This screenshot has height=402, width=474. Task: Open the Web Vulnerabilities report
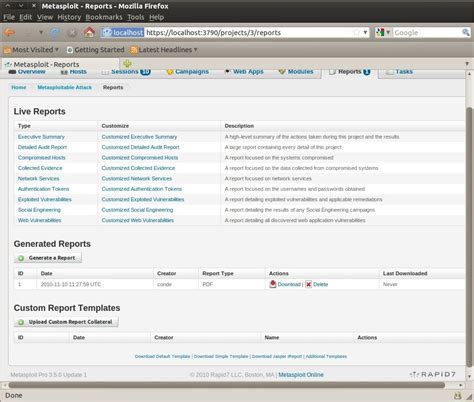39,220
